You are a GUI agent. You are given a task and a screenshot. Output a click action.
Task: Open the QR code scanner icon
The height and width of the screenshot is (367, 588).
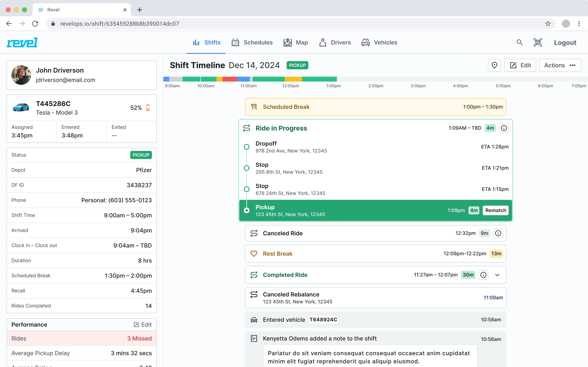[x=537, y=42]
